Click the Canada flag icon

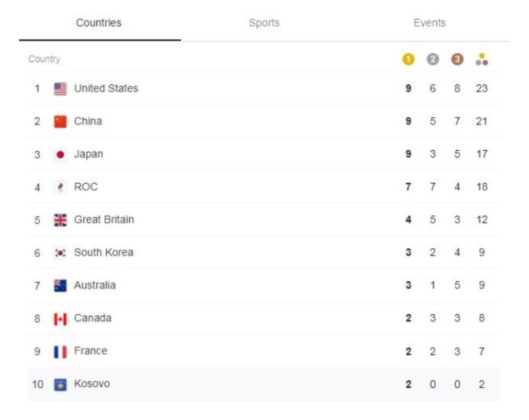coord(60,319)
